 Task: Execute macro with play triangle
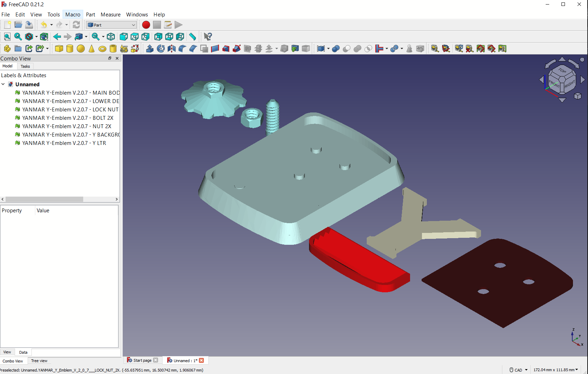point(179,25)
